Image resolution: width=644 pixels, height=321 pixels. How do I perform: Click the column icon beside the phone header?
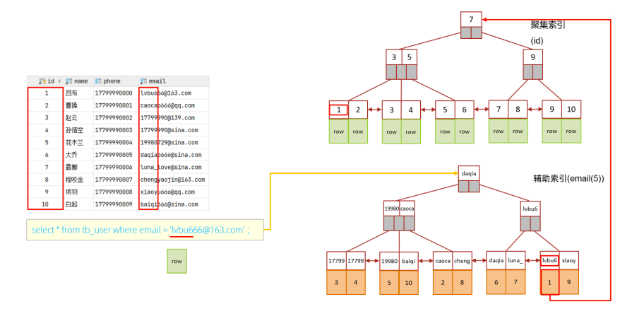tap(99, 81)
